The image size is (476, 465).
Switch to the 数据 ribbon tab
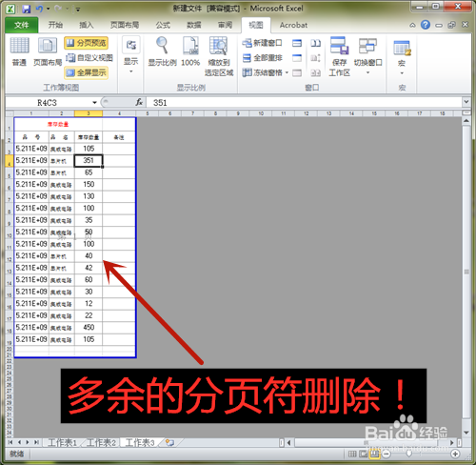pyautogui.click(x=194, y=25)
